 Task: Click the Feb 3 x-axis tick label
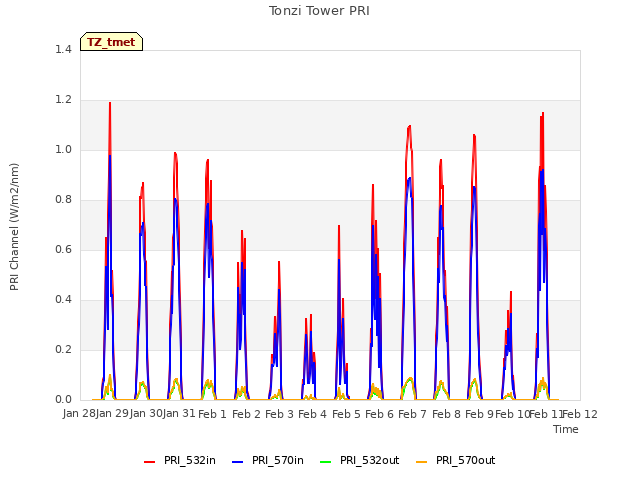[x=279, y=414]
